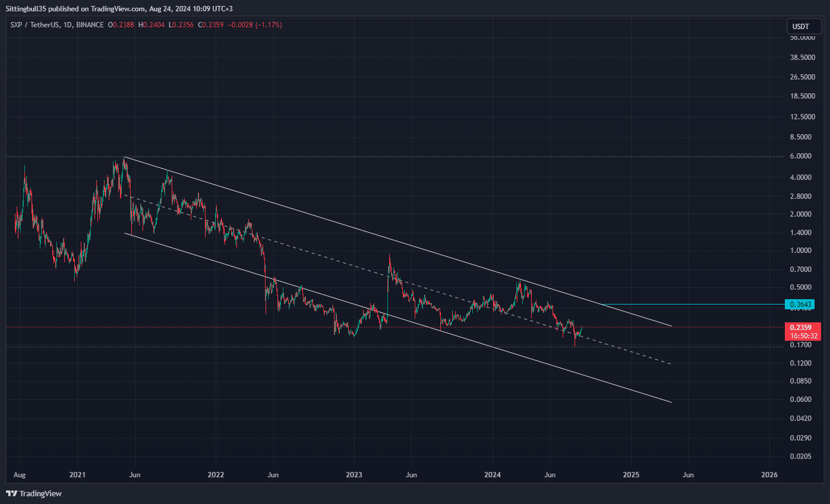Click the high value H0.2404
This screenshot has height=504, width=830.
pos(151,25)
